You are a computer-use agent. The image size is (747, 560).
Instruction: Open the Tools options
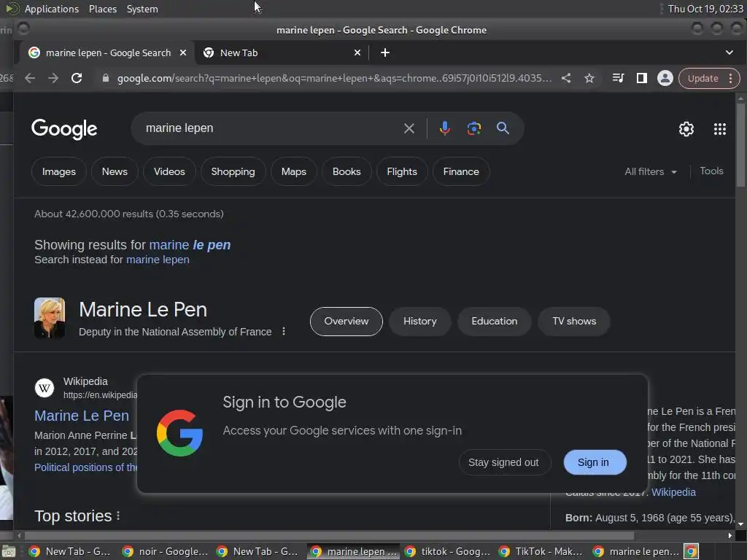(711, 171)
